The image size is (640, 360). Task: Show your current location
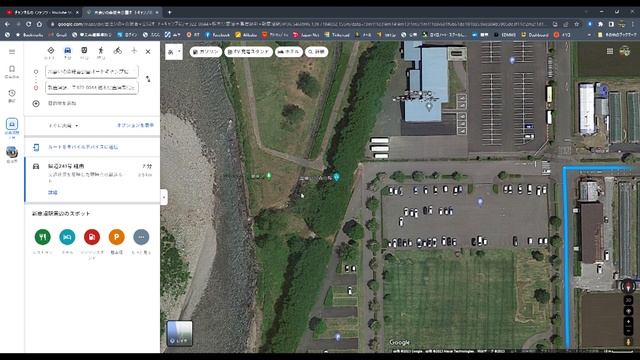tap(629, 311)
